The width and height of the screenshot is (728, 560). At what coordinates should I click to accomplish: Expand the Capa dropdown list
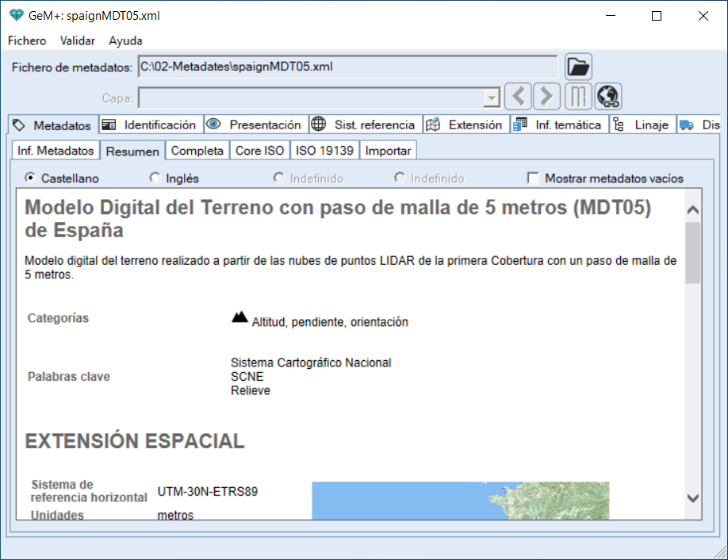click(492, 98)
